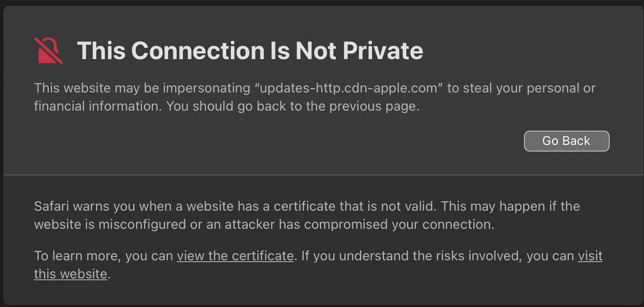
Task: Click the 'To learn more, you can' text
Action: (x=103, y=256)
